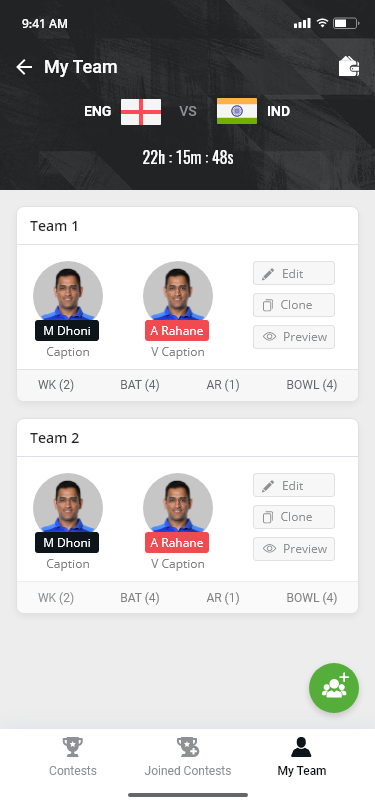Image resolution: width=375 pixels, height=812 pixels.
Task: Click the India flag icon
Action: [x=237, y=111]
